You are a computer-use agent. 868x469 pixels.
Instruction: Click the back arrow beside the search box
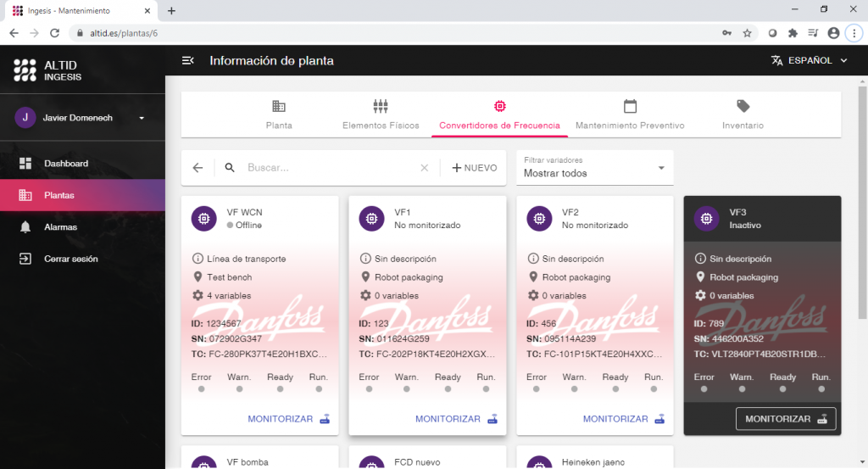pos(198,168)
